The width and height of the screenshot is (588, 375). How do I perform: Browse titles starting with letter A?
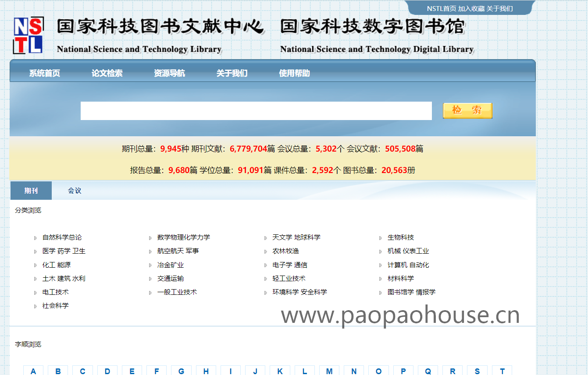coord(33,371)
